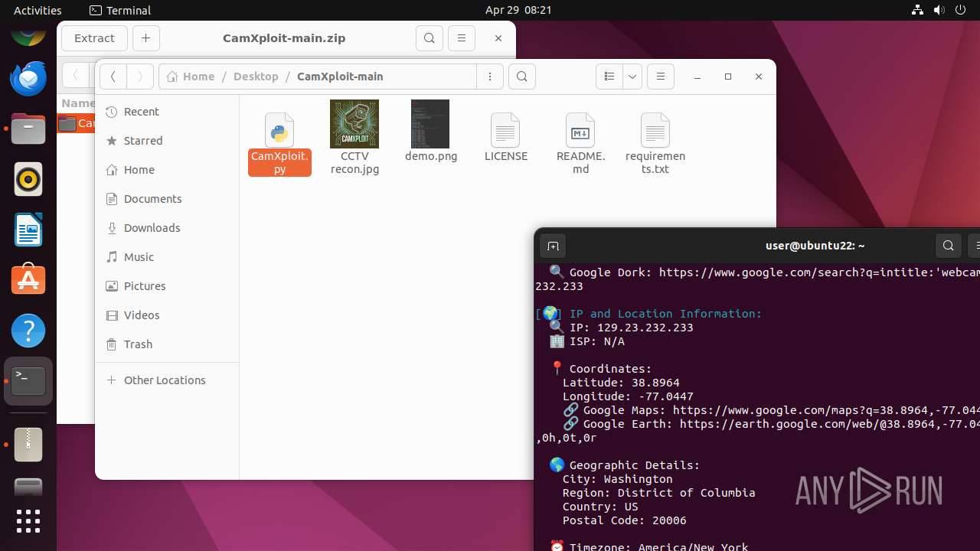This screenshot has width=980, height=551.
Task: Select Desktop in the path bar
Action: 256,77
